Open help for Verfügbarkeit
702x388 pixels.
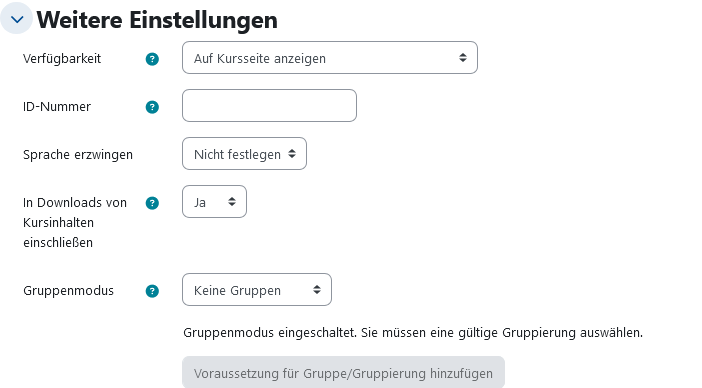point(152,59)
